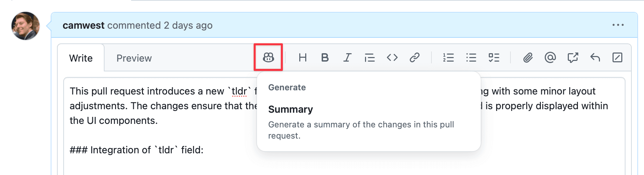Insert a heading with the H icon

coord(303,57)
